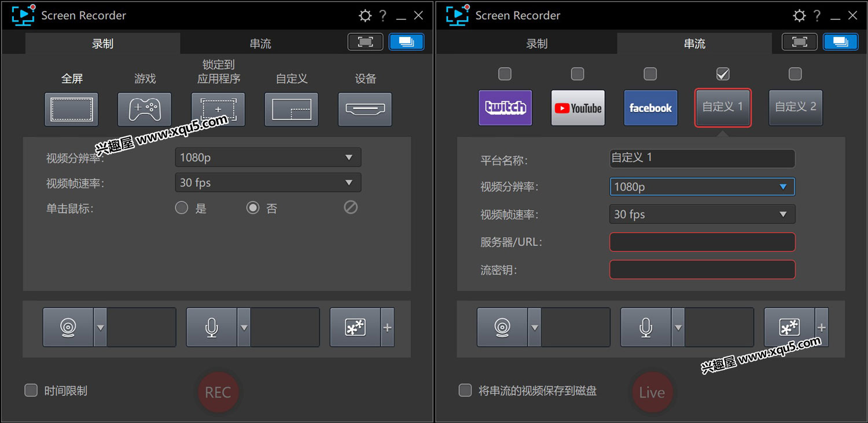Switch to full window view icon in left window
The height and width of the screenshot is (423, 868).
tap(407, 42)
